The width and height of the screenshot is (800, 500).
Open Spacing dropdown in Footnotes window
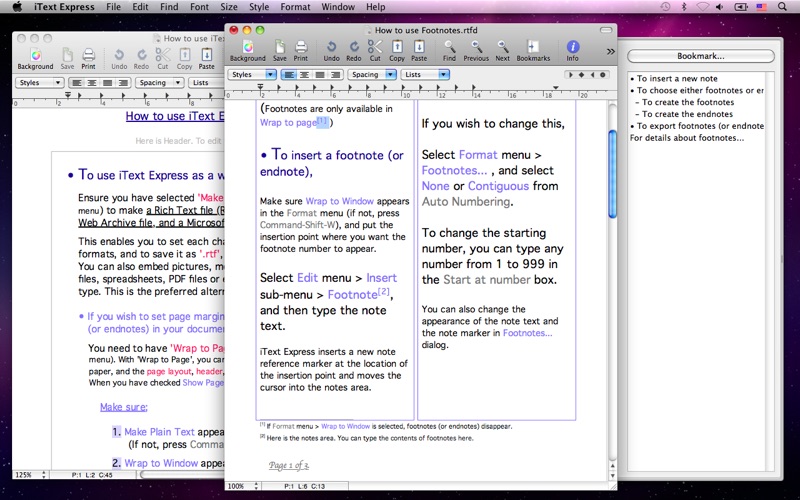[371, 74]
